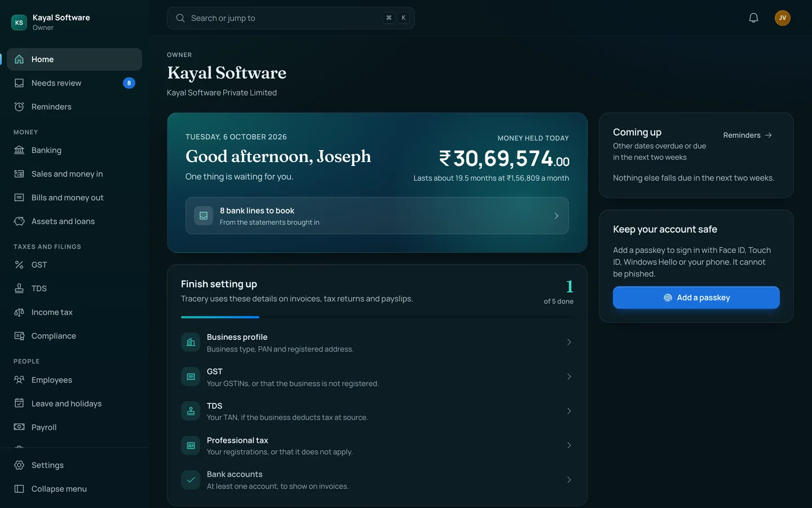Click the Leave and holidays calendar icon

19,404
